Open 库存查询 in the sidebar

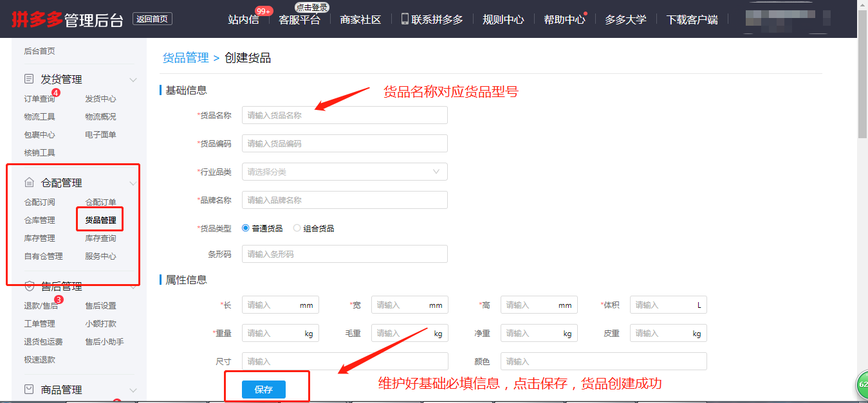100,238
